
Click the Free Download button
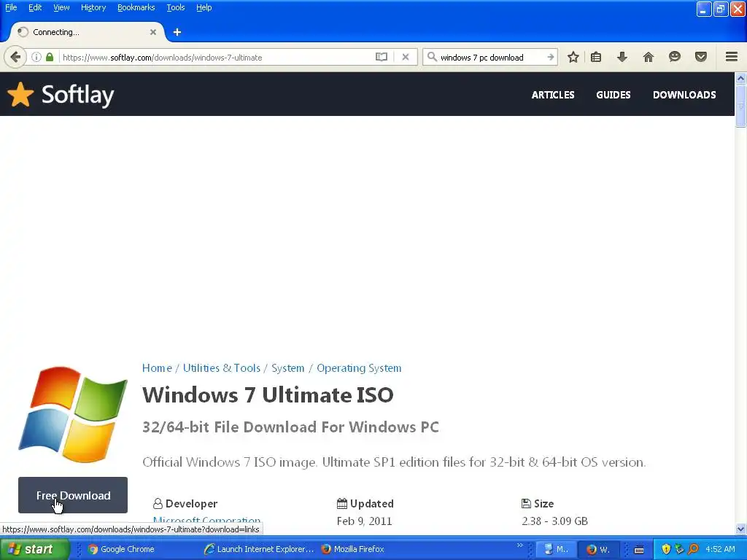click(x=73, y=495)
